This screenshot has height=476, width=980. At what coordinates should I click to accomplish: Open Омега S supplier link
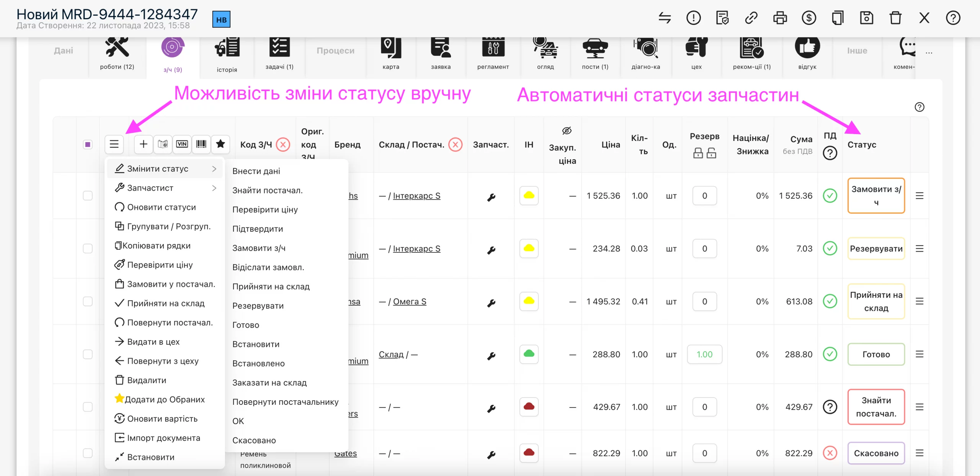[x=410, y=301]
